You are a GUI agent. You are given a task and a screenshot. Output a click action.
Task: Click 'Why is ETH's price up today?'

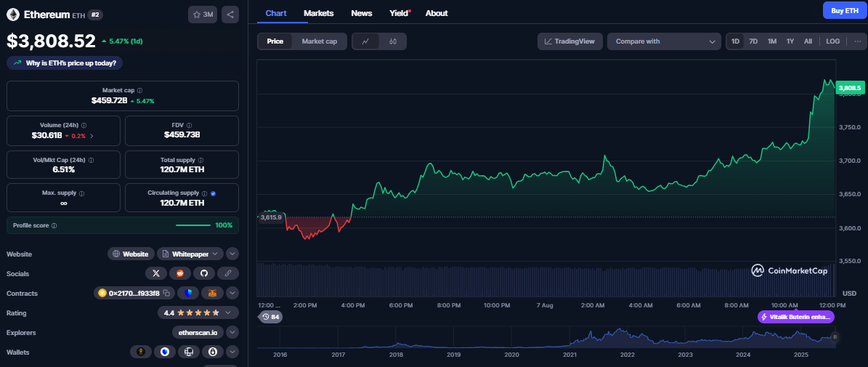(x=65, y=63)
